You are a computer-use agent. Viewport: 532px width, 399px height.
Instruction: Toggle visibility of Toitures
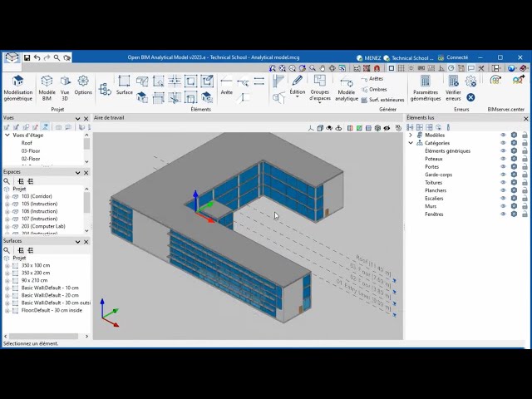(503, 183)
